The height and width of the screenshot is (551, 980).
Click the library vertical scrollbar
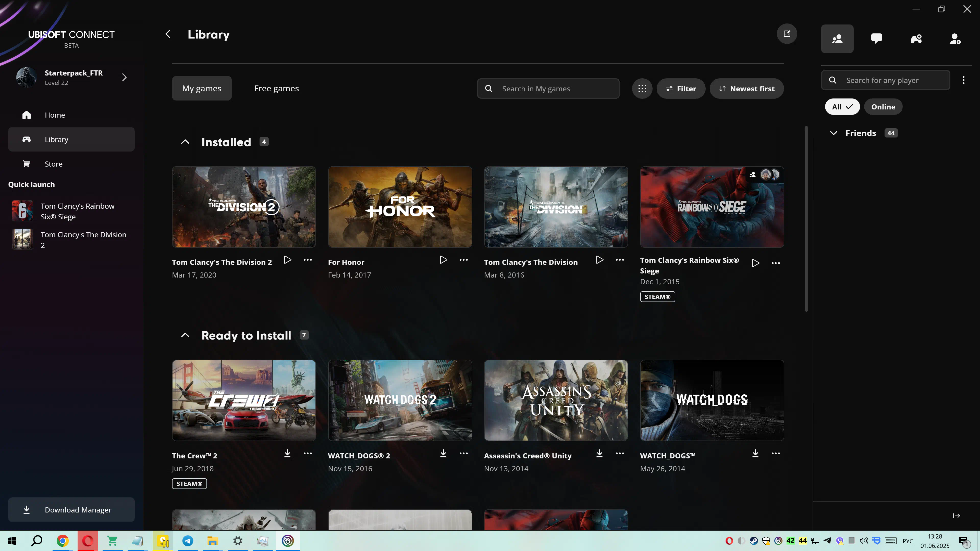(x=806, y=219)
